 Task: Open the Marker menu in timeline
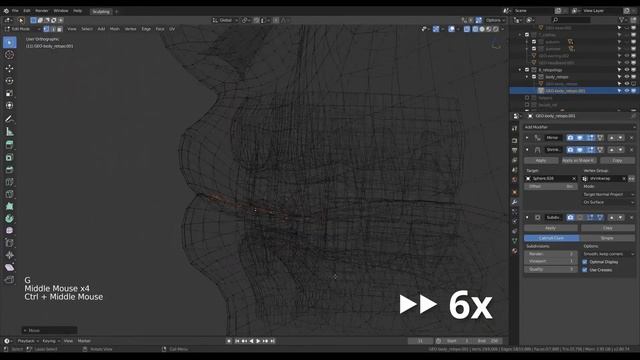84,341
